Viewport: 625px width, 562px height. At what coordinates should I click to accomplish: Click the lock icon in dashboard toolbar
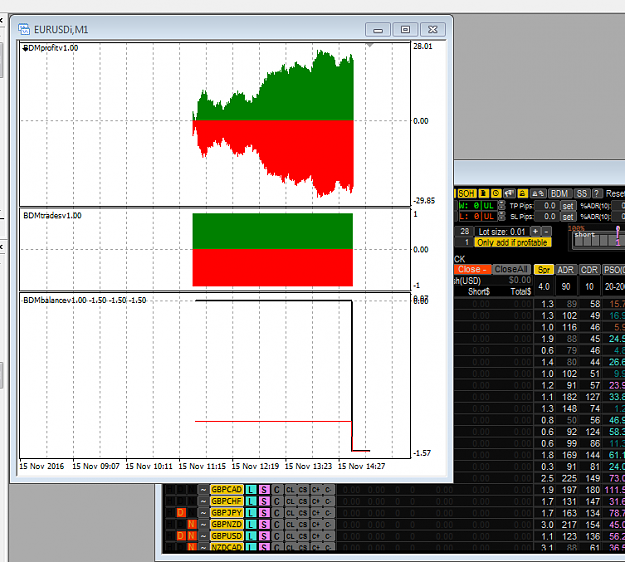(523, 193)
